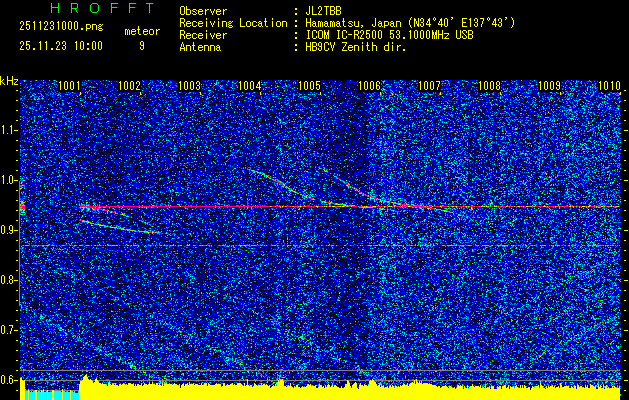629x400 pixels.
Task: Select the 1.0 kHz axis label
Action: pos(9,180)
